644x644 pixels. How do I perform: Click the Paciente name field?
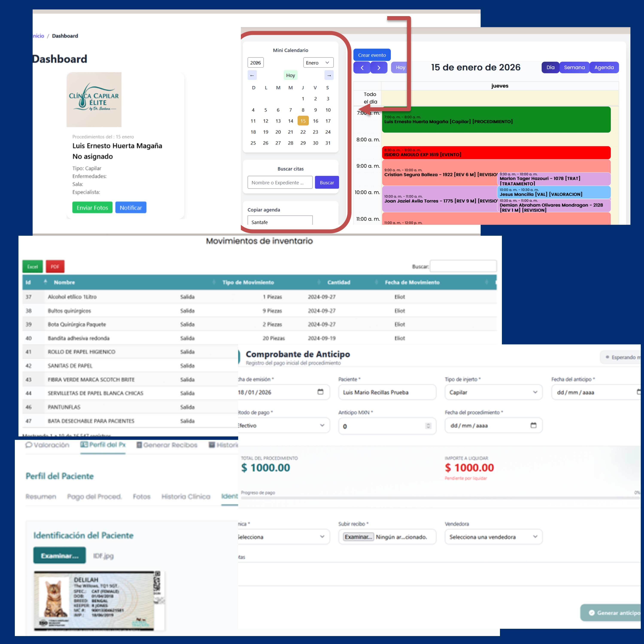[x=387, y=392]
